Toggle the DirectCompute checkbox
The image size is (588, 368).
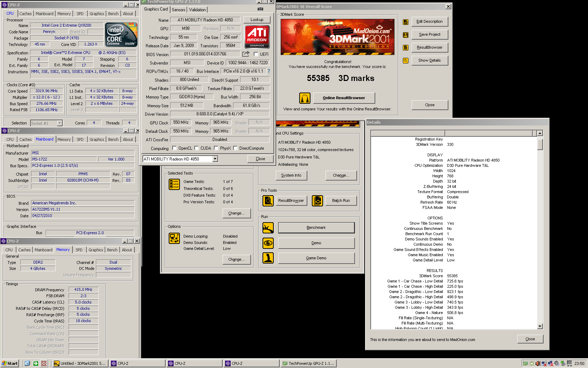tap(236, 148)
